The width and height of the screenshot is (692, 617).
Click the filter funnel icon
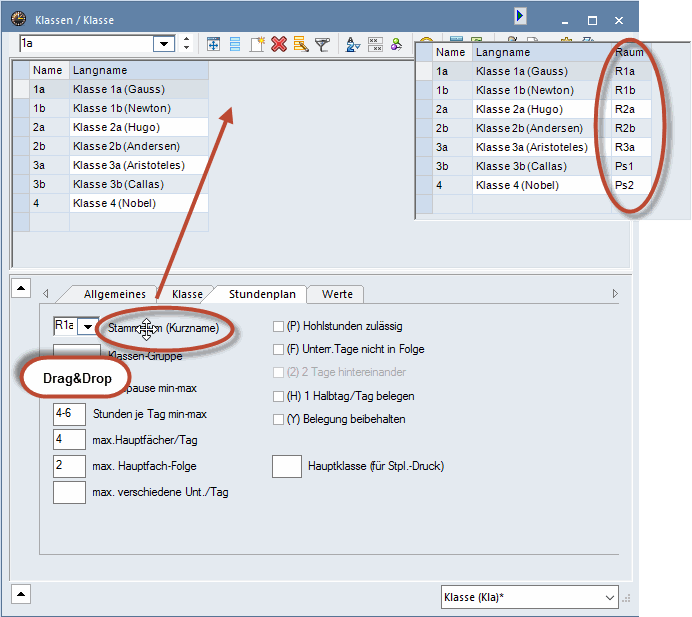click(322, 44)
